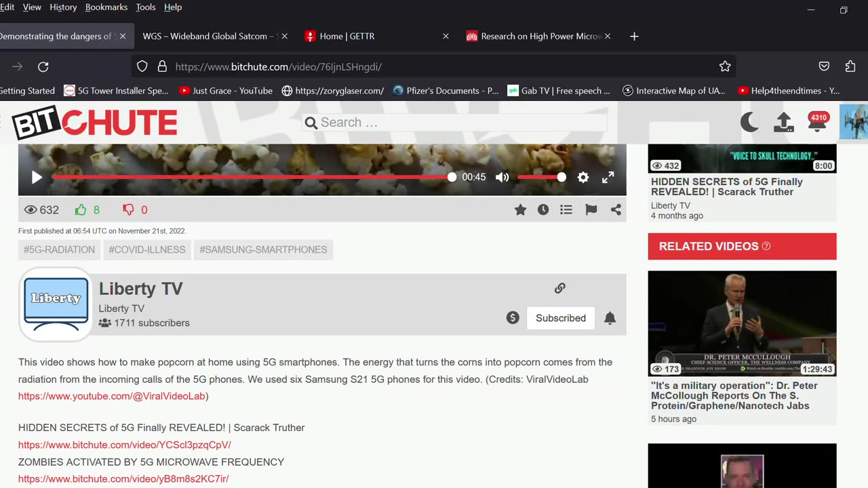Image resolution: width=868 pixels, height=488 pixels.
Task: View site security padlock info
Action: tap(162, 66)
